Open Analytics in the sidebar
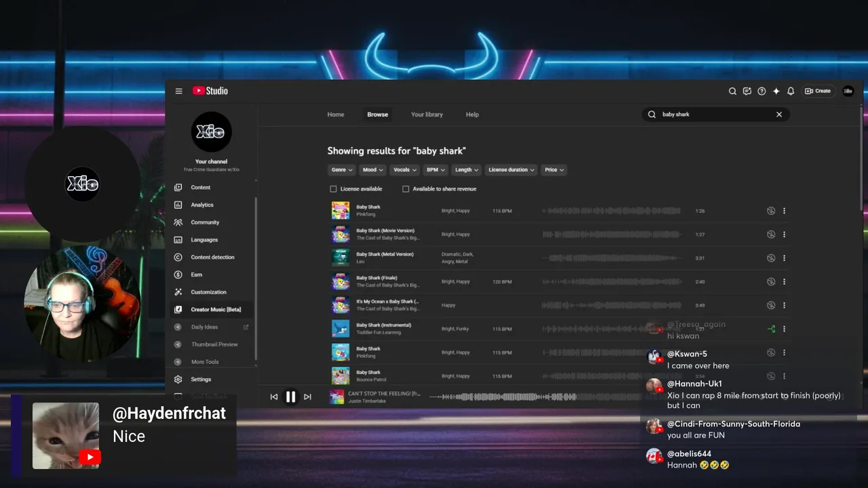Screen dimensions: 868x488 tap(212, 205)
